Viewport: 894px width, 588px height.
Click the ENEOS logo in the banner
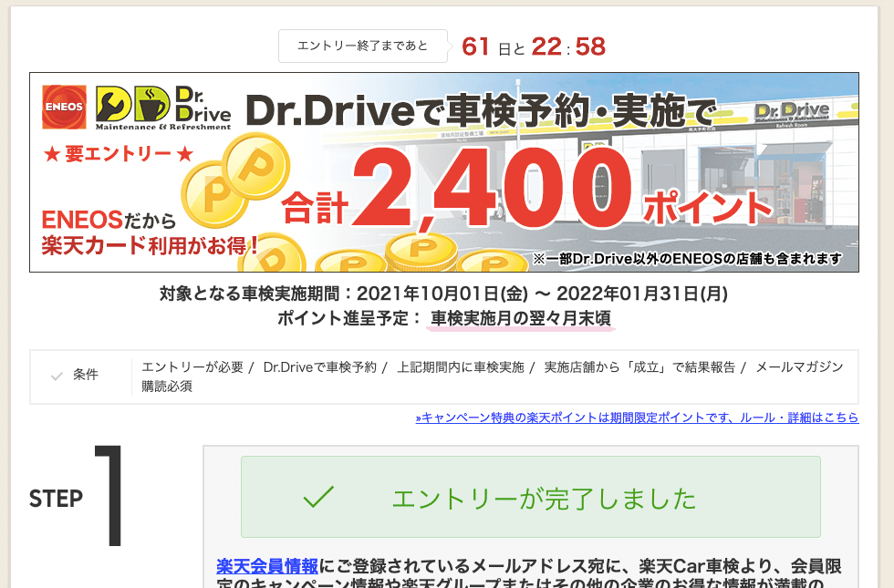tap(65, 107)
